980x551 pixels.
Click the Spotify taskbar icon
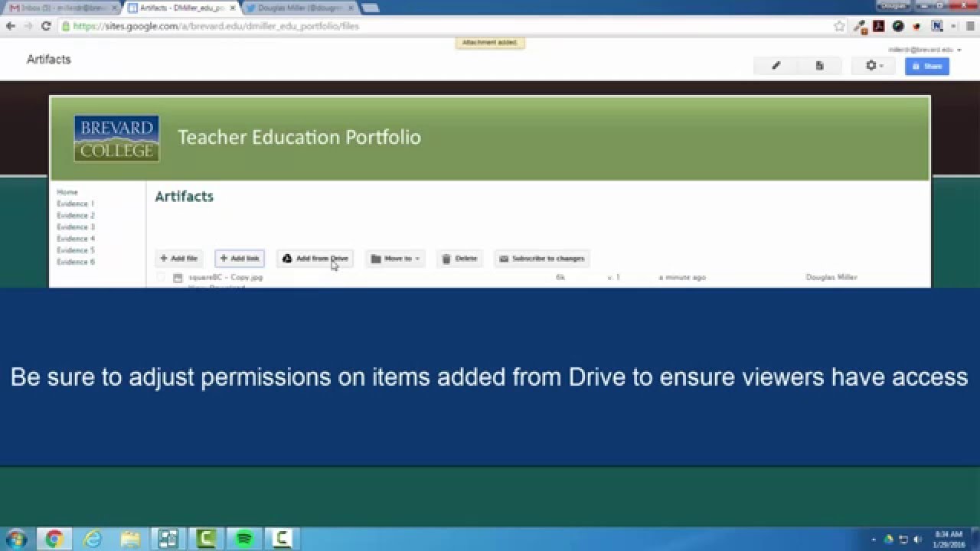tap(244, 539)
